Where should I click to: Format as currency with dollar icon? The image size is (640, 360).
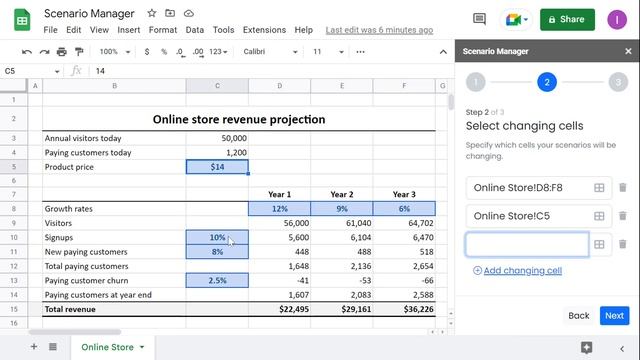tap(147, 52)
